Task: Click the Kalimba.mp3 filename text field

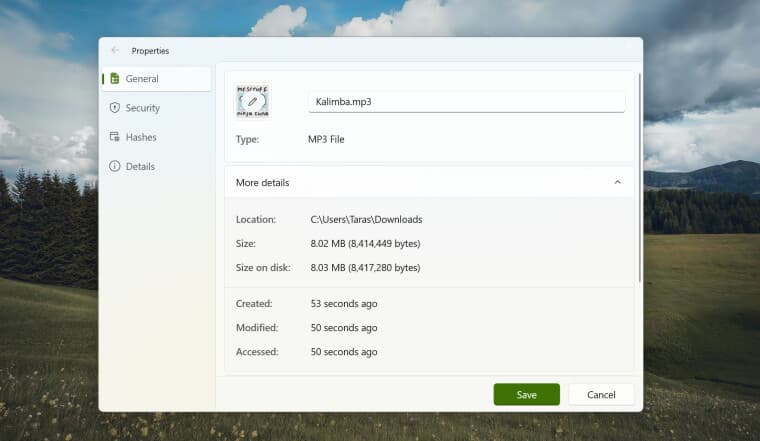Action: (x=466, y=102)
